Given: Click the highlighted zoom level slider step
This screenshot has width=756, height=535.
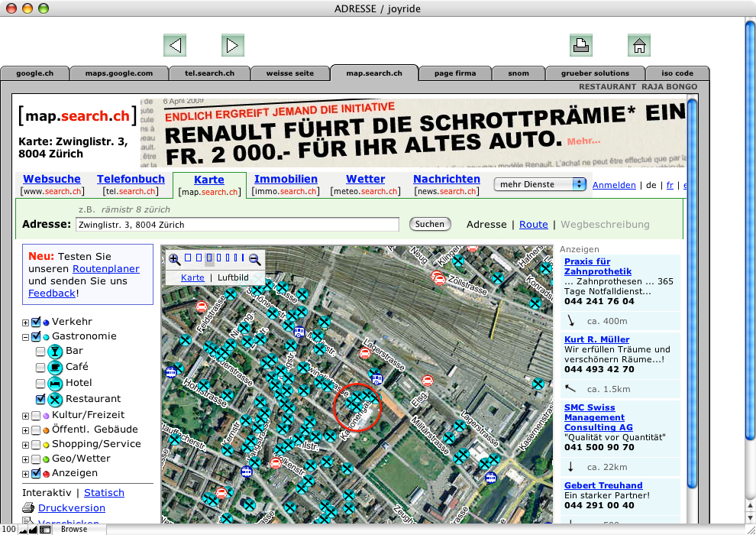Looking at the screenshot, I should pyautogui.click(x=209, y=258).
